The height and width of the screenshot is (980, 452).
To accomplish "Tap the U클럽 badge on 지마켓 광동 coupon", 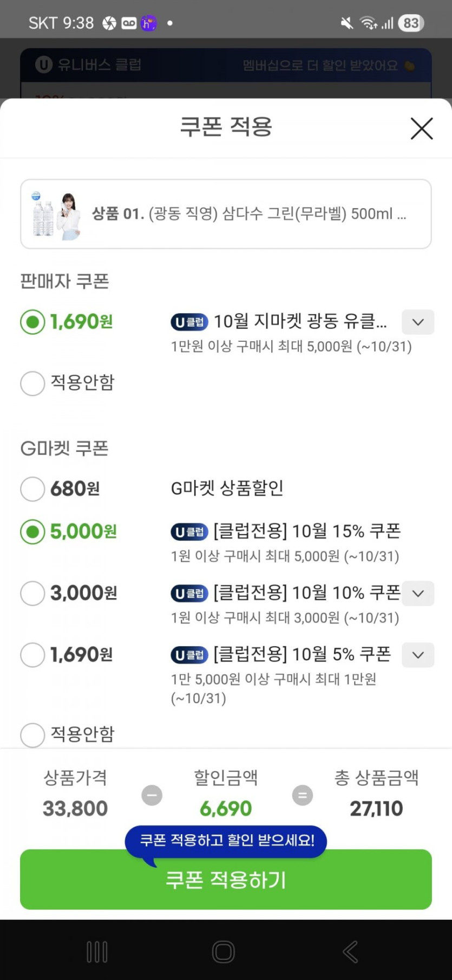I will point(189,322).
